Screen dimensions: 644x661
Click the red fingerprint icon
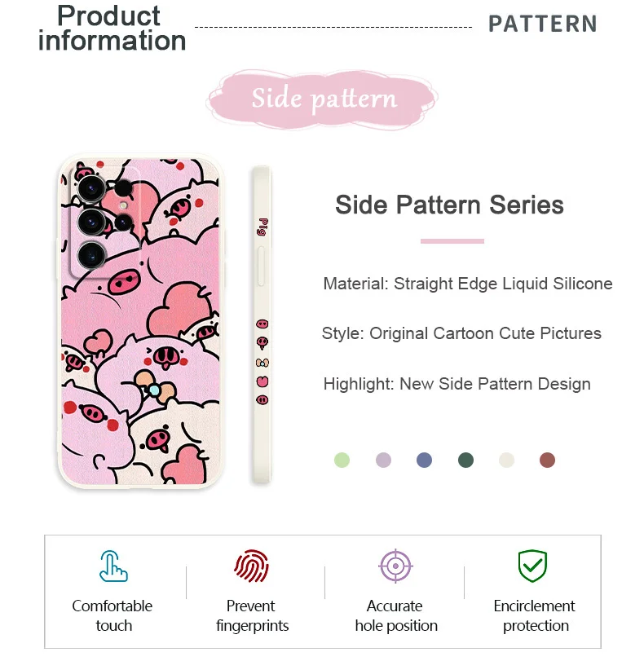[x=252, y=566]
